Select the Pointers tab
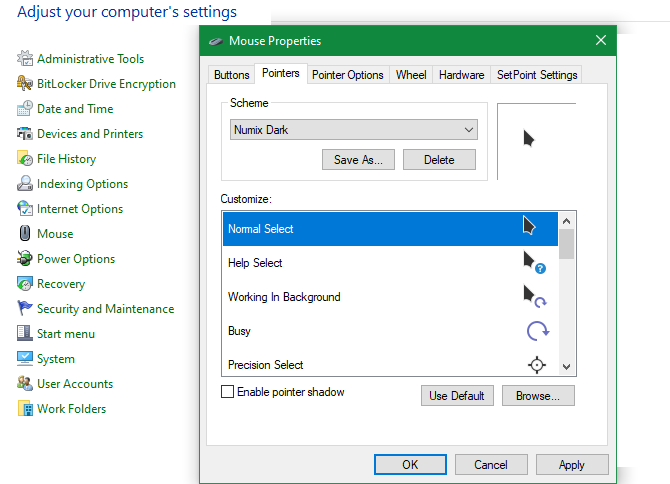 click(x=281, y=73)
